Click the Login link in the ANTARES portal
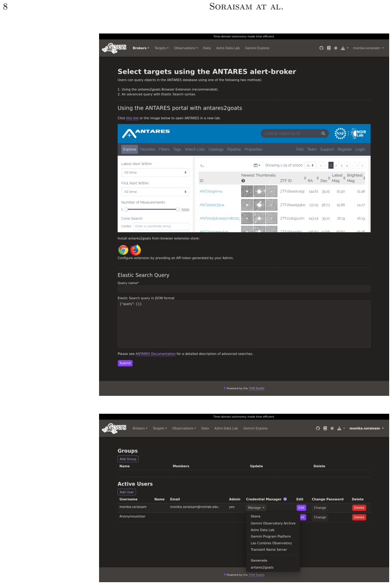The height and width of the screenshot is (585, 392). point(360,150)
